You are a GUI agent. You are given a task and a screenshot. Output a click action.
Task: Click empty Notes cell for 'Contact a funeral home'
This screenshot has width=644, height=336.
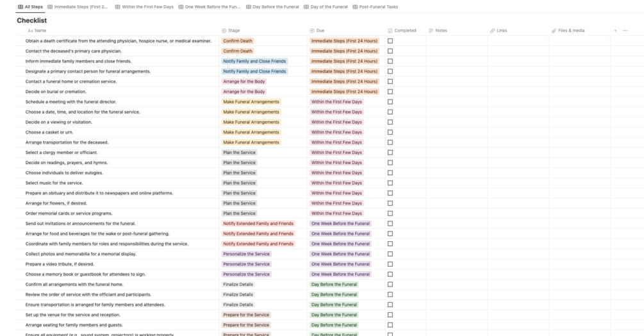click(x=457, y=81)
